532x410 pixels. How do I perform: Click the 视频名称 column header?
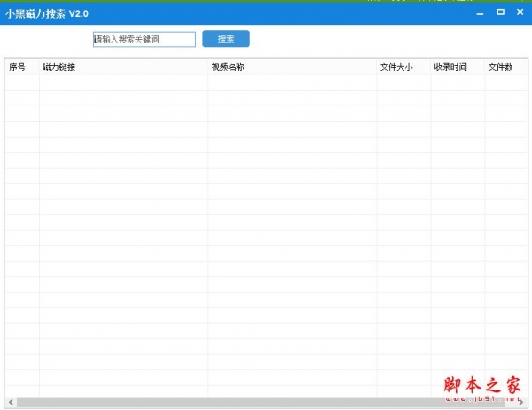click(x=292, y=67)
